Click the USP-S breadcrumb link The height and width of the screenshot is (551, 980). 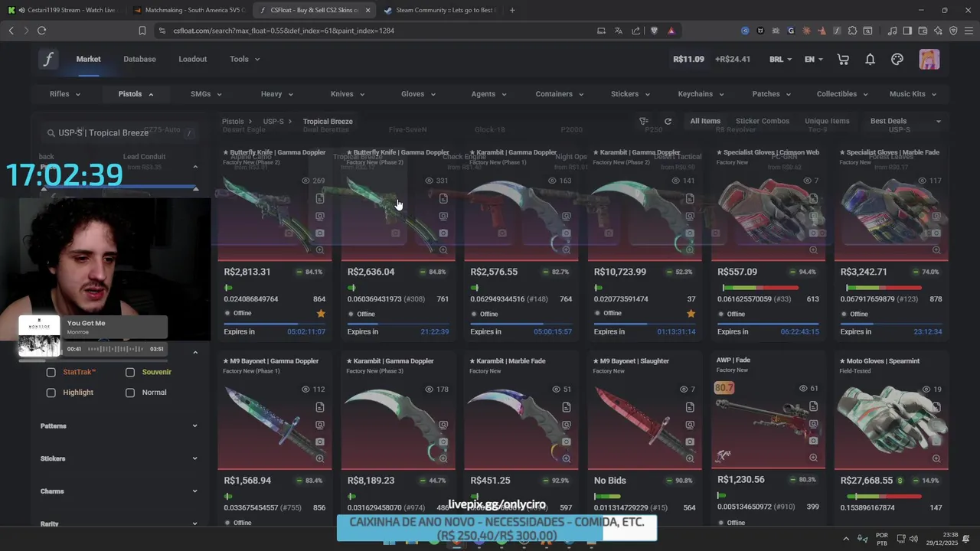tap(273, 122)
